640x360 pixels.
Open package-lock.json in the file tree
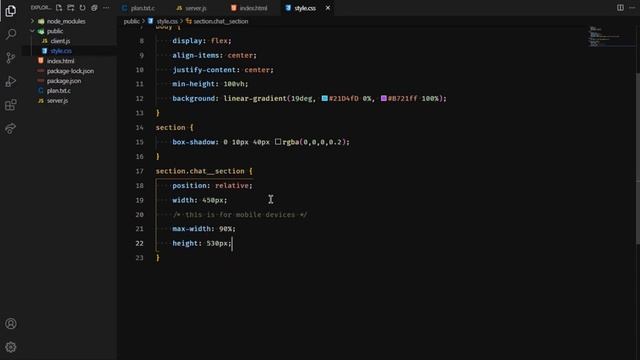[x=70, y=71]
